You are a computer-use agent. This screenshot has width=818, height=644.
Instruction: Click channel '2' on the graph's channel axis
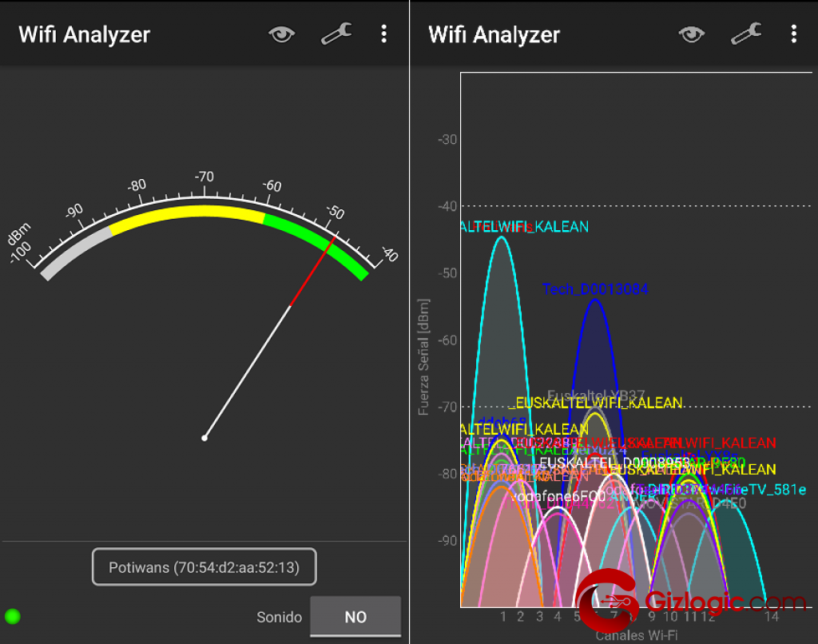click(521, 617)
